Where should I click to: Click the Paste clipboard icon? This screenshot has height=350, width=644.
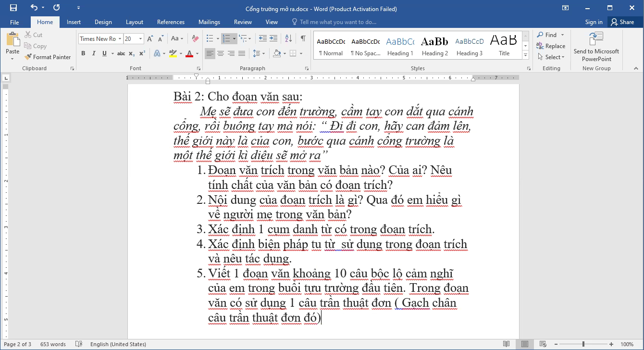pyautogui.click(x=12, y=39)
